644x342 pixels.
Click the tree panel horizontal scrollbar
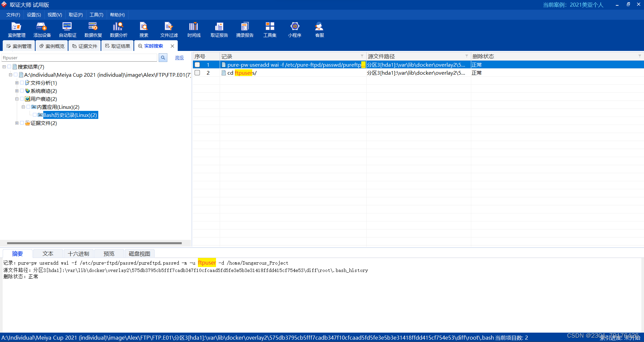pyautogui.click(x=94, y=243)
